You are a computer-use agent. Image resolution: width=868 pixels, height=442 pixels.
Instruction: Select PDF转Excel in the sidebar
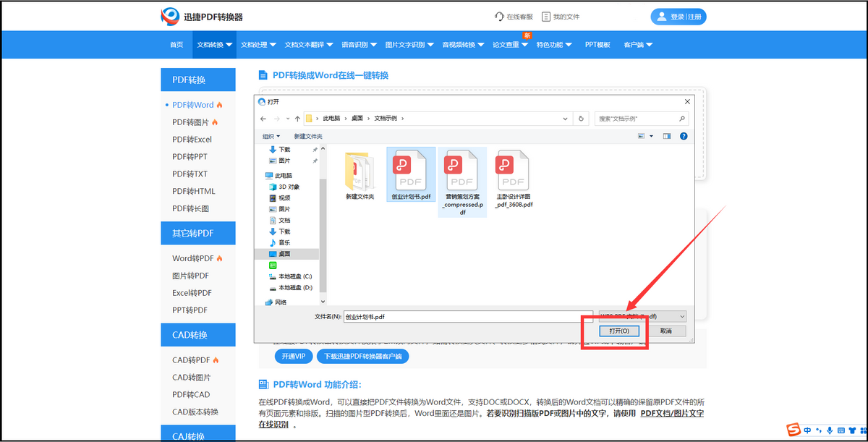192,140
